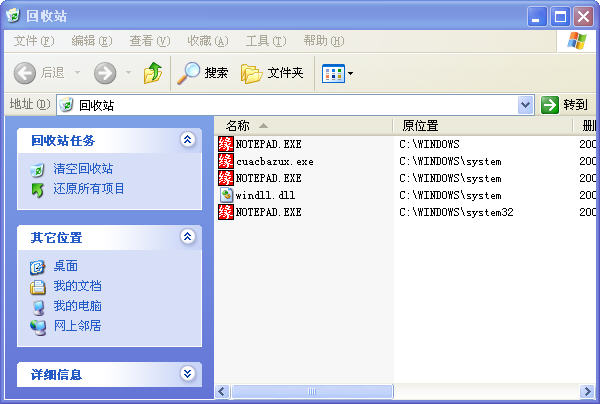Select the icon of NOTEPAD.EXE from C:\WINDOWS
The image size is (600, 404).
point(226,144)
